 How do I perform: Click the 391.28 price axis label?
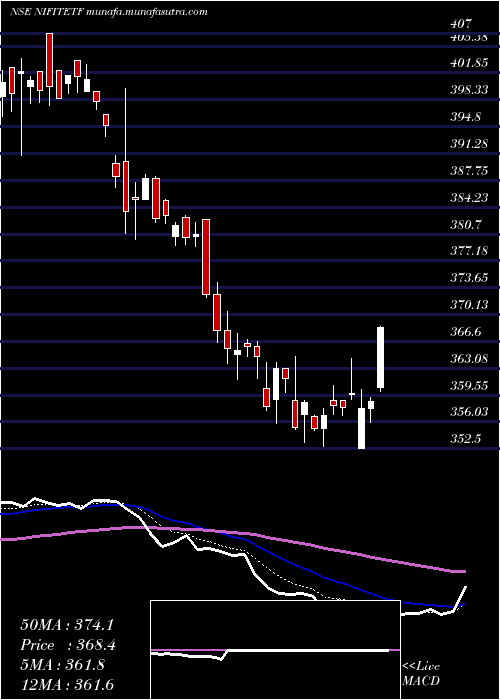(x=469, y=144)
